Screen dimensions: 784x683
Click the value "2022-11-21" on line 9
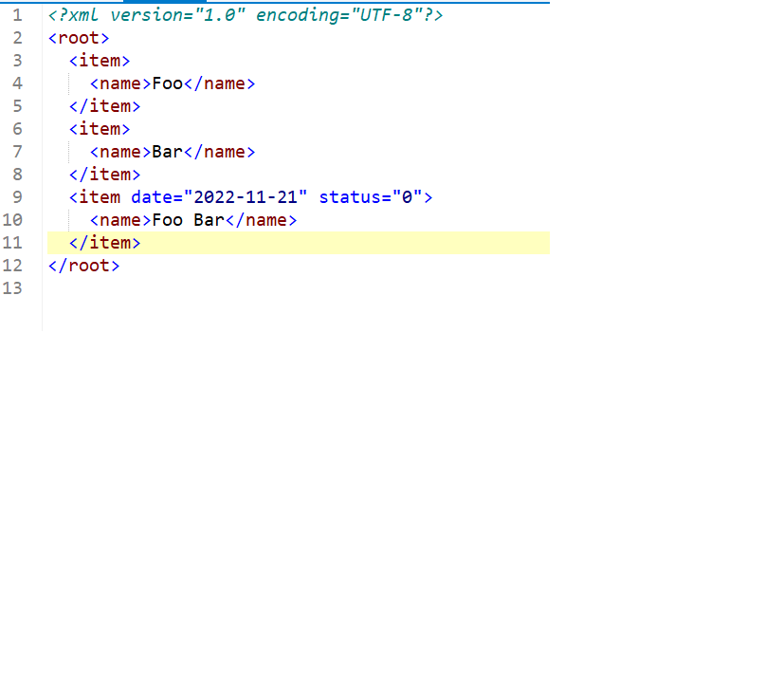246,197
